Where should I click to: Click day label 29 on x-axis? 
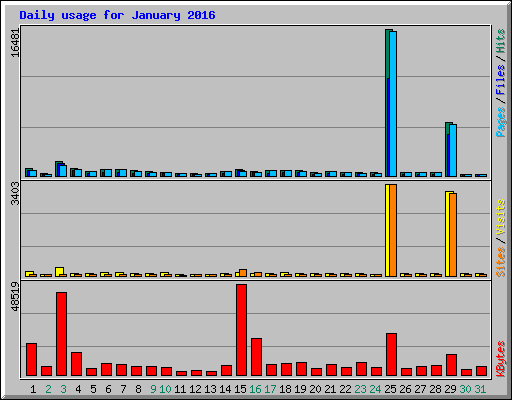pyautogui.click(x=450, y=389)
